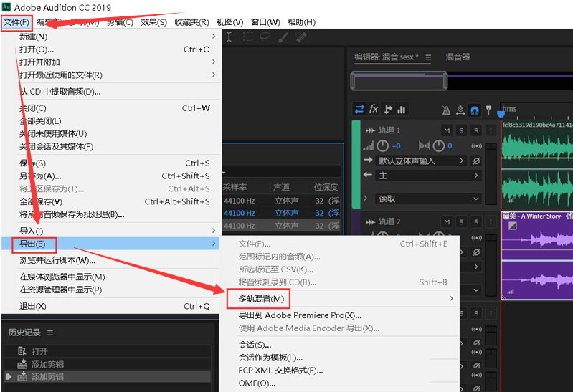Viewport: 573px width, 392px height.
Task: Open the 文件(F) menu
Action: (16, 23)
